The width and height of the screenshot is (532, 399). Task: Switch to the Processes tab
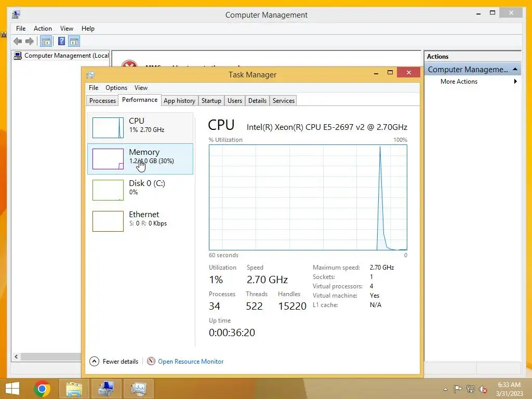102,101
